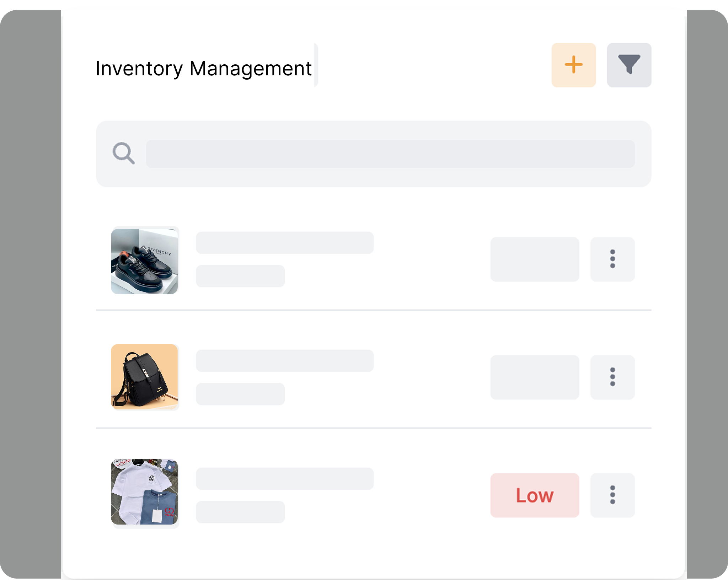The width and height of the screenshot is (728, 580).
Task: Click the red Low stock badge
Action: pyautogui.click(x=534, y=495)
